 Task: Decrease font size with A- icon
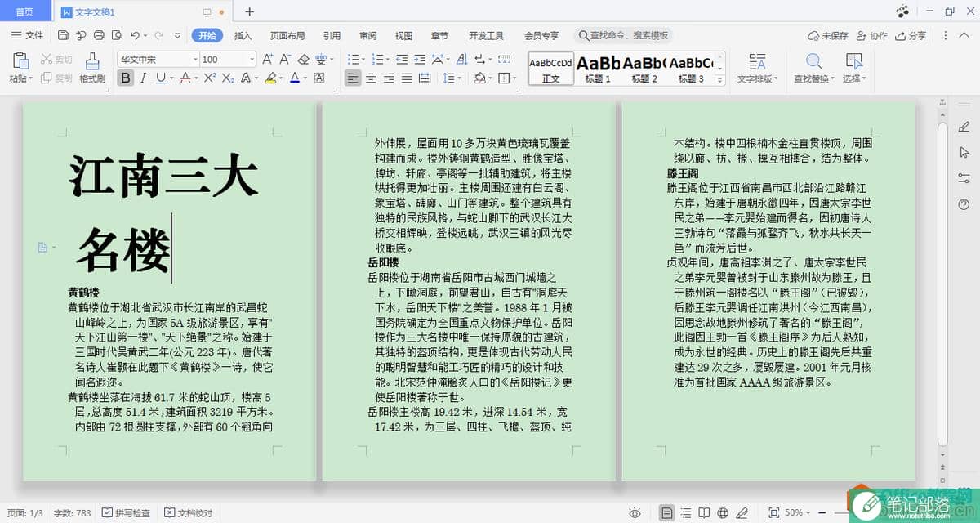point(285,60)
